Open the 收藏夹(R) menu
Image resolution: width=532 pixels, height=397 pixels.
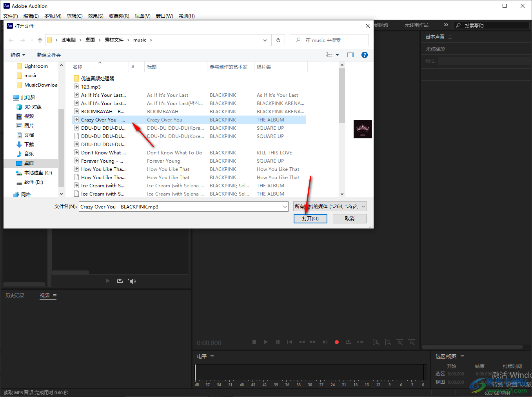click(x=119, y=16)
